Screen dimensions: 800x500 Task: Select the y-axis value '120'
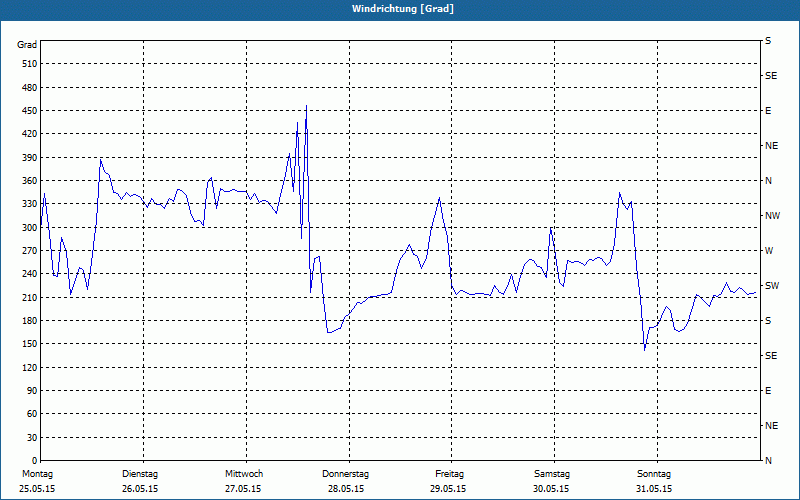click(x=30, y=367)
